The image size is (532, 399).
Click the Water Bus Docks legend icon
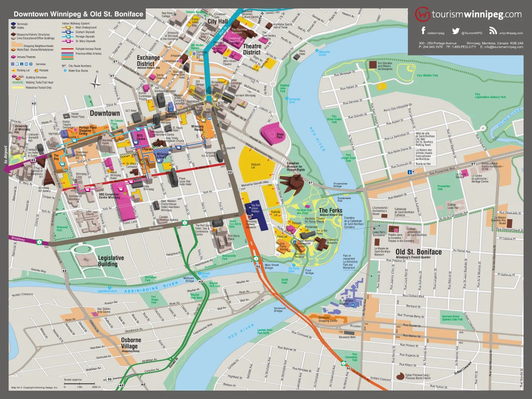pyautogui.click(x=65, y=70)
